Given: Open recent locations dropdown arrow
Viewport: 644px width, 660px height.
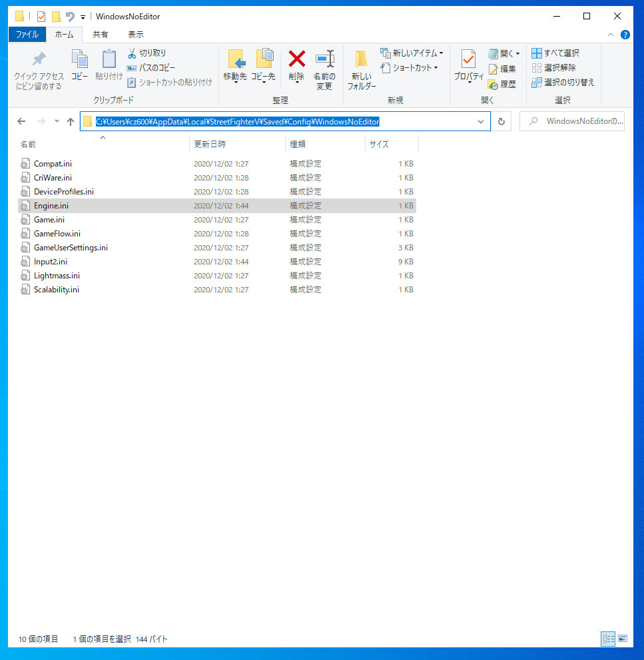Looking at the screenshot, I should pyautogui.click(x=57, y=121).
